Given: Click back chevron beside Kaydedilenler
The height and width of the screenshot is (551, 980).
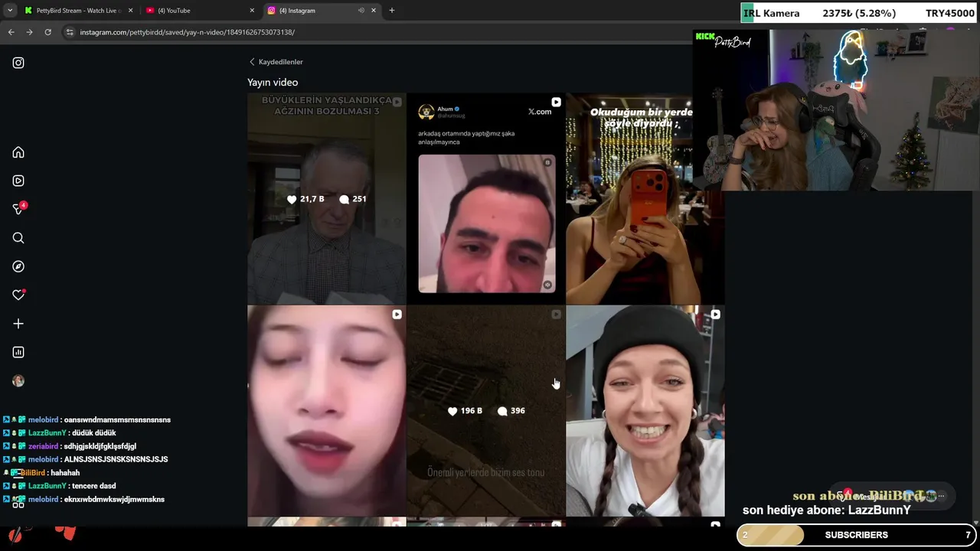Looking at the screenshot, I should tap(252, 62).
